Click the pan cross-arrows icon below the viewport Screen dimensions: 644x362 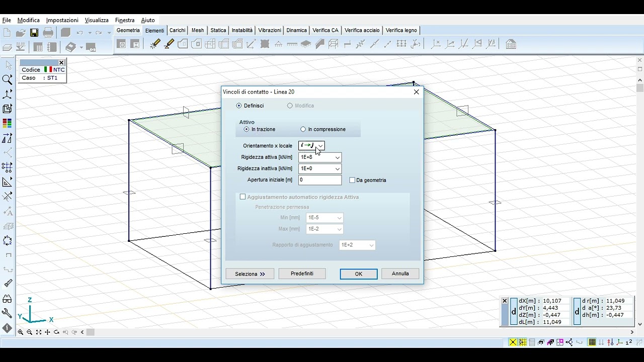pos(47,332)
